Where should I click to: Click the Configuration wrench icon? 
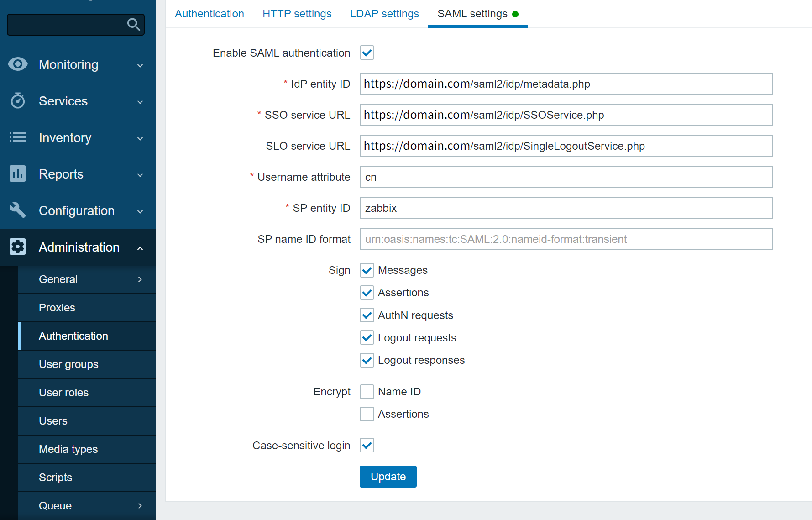tap(18, 210)
